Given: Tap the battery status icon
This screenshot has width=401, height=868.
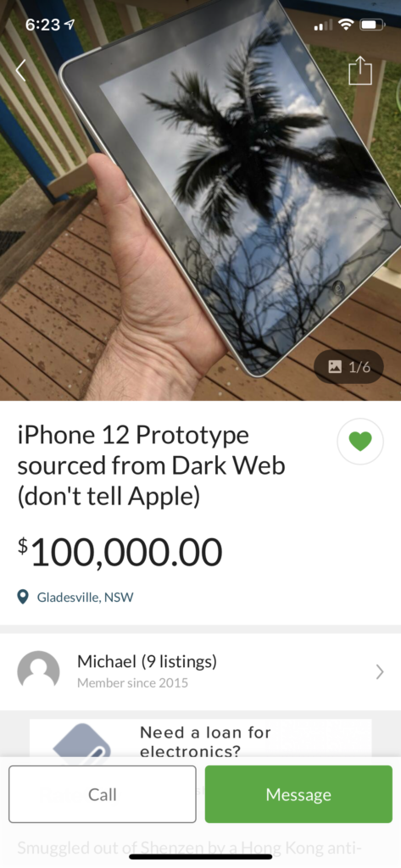Looking at the screenshot, I should tap(372, 25).
